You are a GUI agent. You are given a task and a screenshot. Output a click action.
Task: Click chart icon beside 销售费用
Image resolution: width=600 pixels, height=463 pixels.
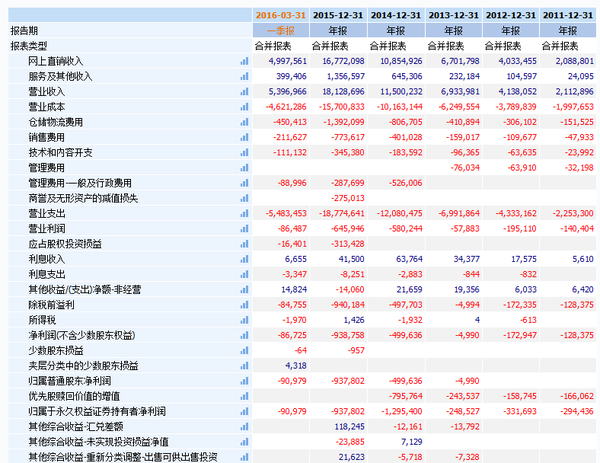tap(244, 137)
